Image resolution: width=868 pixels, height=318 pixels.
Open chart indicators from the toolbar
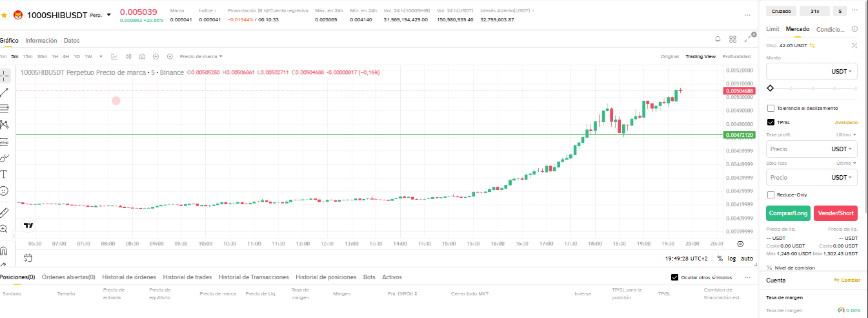point(115,56)
